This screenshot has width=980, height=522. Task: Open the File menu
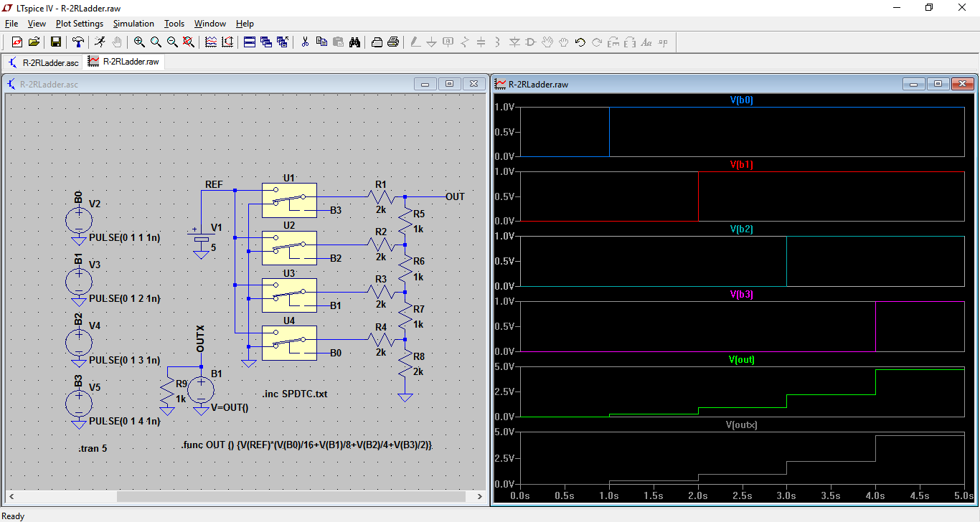[11, 24]
